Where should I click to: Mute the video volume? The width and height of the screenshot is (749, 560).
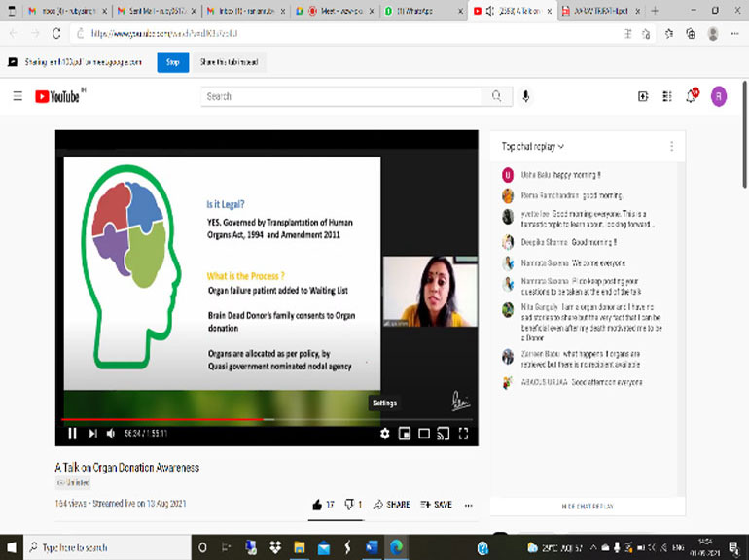(x=111, y=434)
